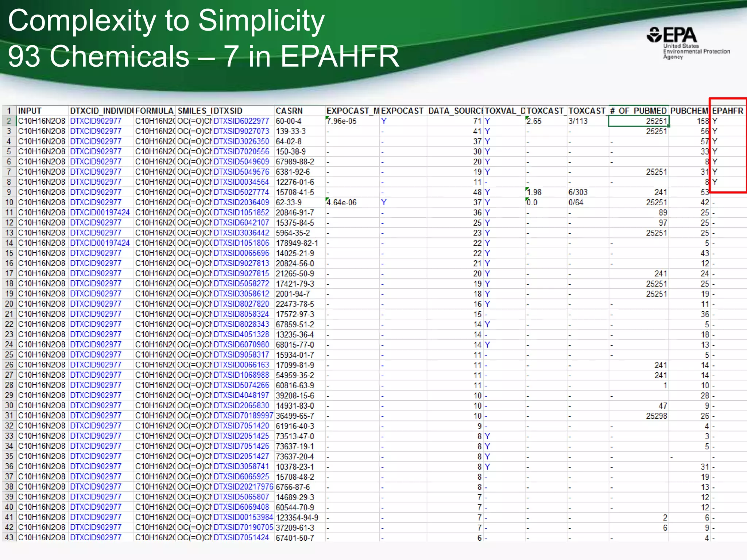Open the DTXSID70189997 link
This screenshot has height=560, width=747.
tap(243, 416)
